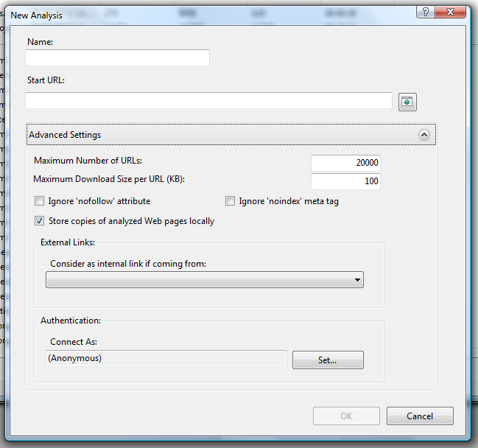Close the New Analysis dialog with X

coord(452,13)
